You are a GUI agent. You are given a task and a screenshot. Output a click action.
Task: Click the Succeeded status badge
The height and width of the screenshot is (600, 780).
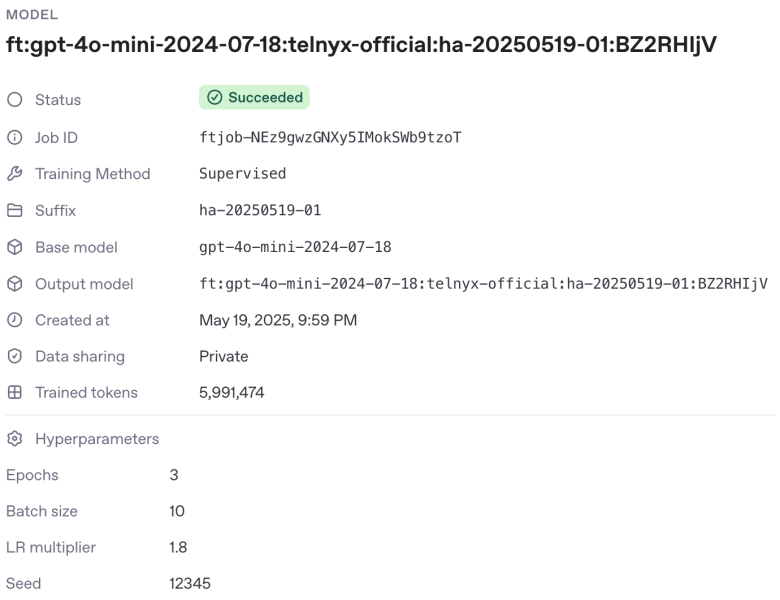click(x=254, y=97)
